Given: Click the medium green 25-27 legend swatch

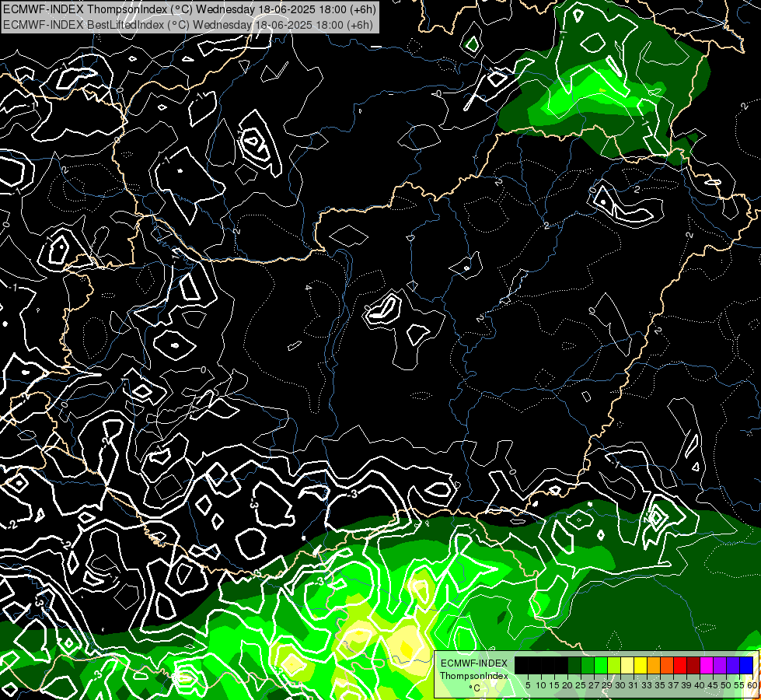Looking at the screenshot, I should (x=588, y=665).
